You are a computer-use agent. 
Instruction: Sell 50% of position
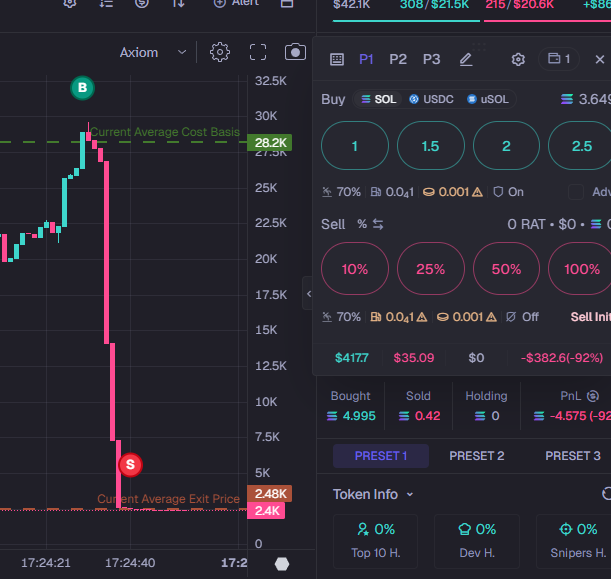pos(506,269)
